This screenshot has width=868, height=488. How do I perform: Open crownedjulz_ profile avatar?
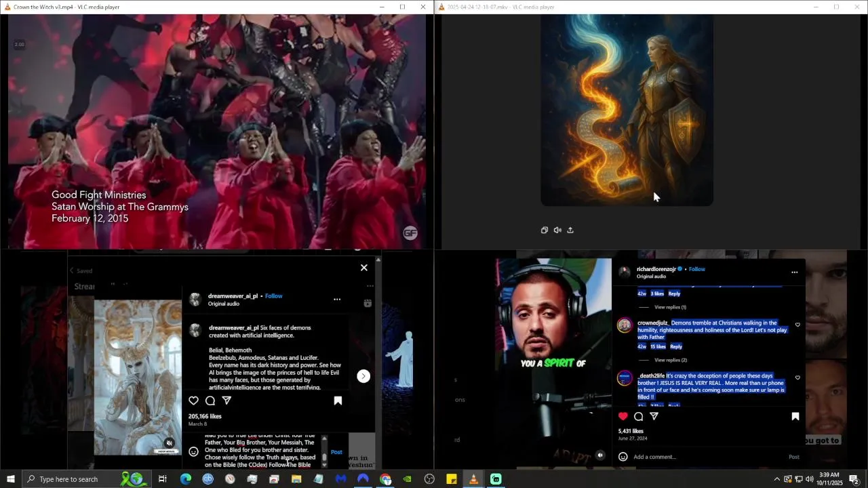click(x=625, y=325)
